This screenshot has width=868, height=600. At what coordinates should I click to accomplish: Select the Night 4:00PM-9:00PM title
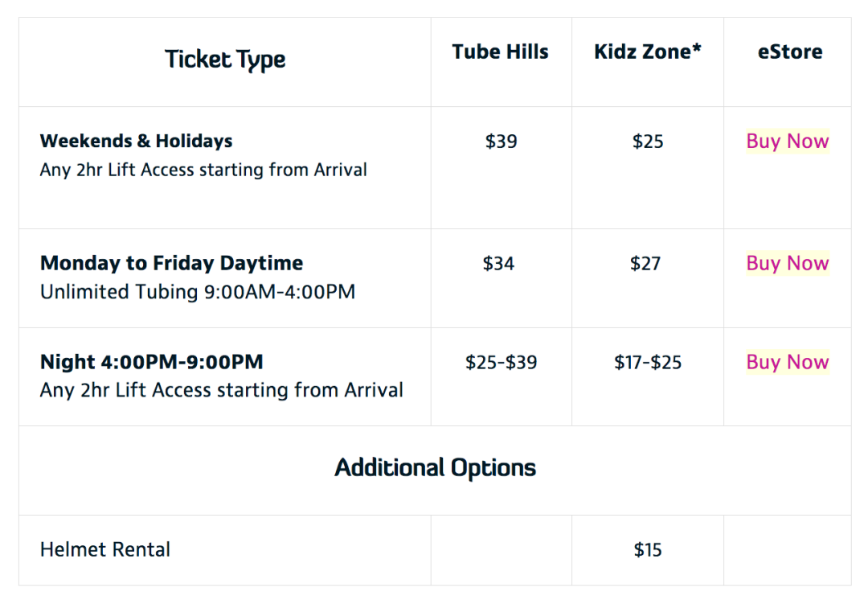click(x=152, y=362)
